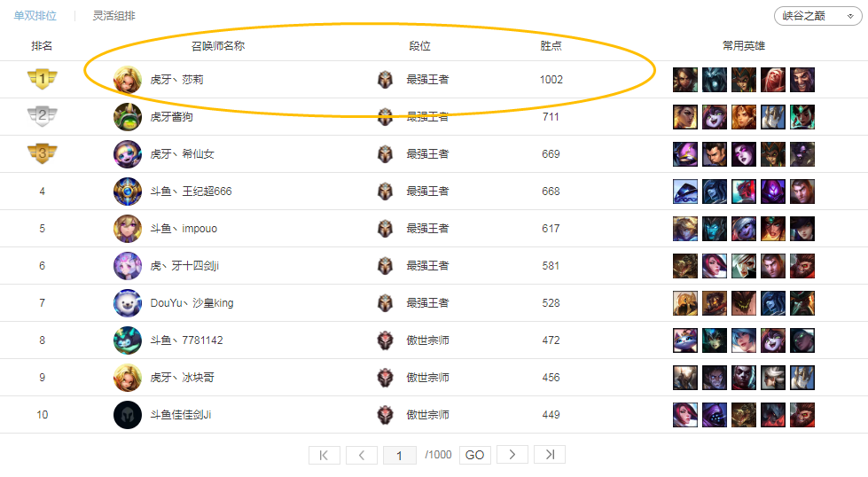Open summoner name 斗鱼、impouo

point(184,229)
